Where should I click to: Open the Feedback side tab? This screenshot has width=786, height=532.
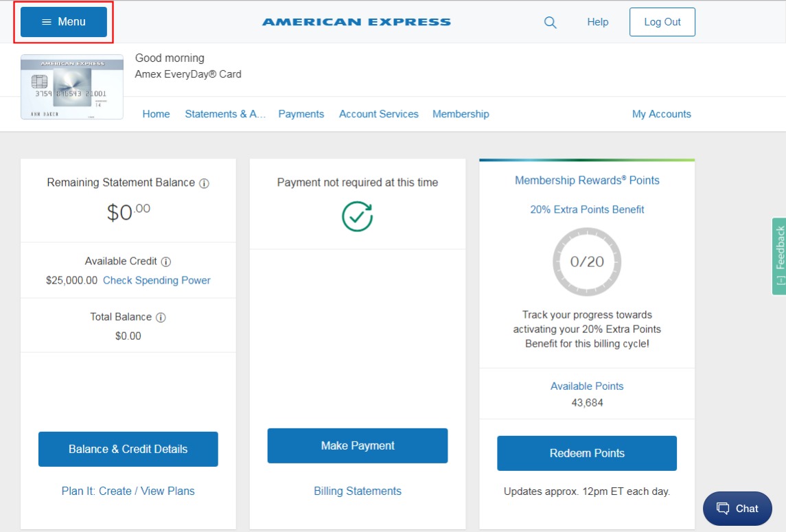[780, 256]
